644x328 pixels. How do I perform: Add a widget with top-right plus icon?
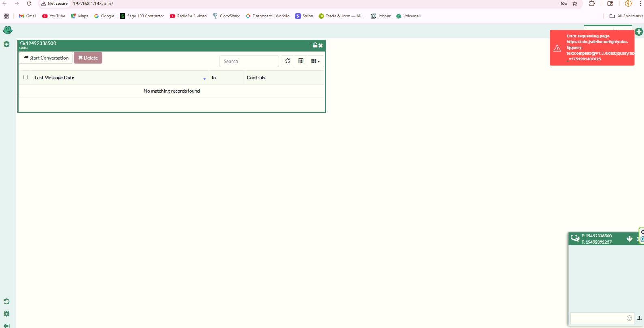pos(639,32)
